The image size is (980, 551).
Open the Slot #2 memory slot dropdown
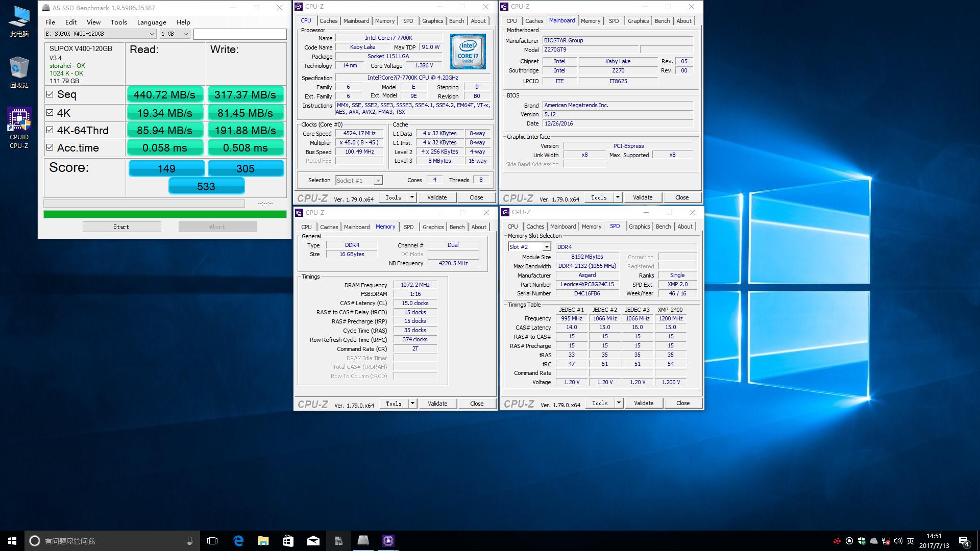(546, 247)
